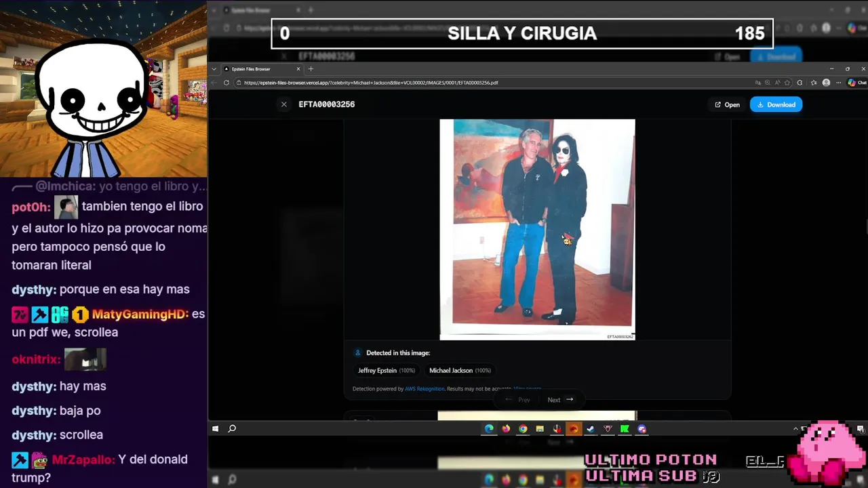Screen dimensions: 868x488
Task: Click MrZapallo's username in chat
Action: click(83, 460)
